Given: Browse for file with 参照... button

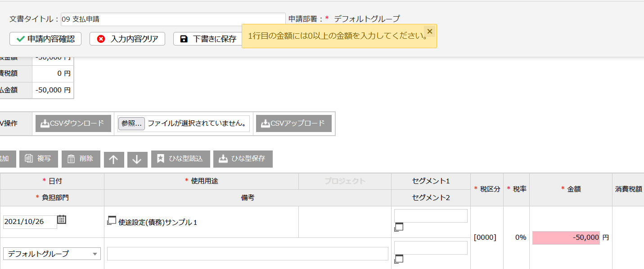Looking at the screenshot, I should (131, 123).
